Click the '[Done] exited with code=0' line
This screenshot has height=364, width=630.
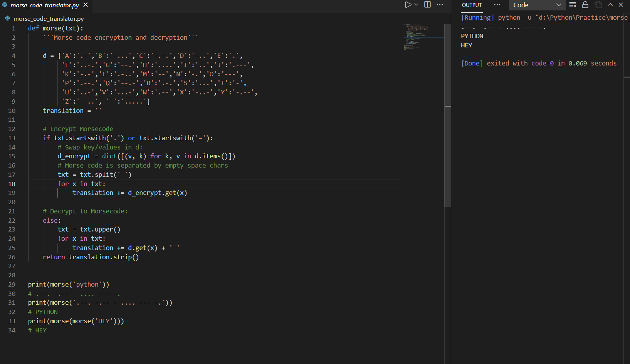pyautogui.click(x=539, y=63)
